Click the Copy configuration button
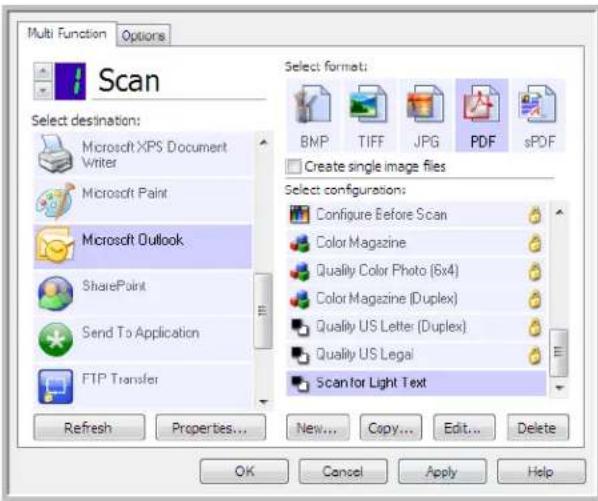 [391, 428]
